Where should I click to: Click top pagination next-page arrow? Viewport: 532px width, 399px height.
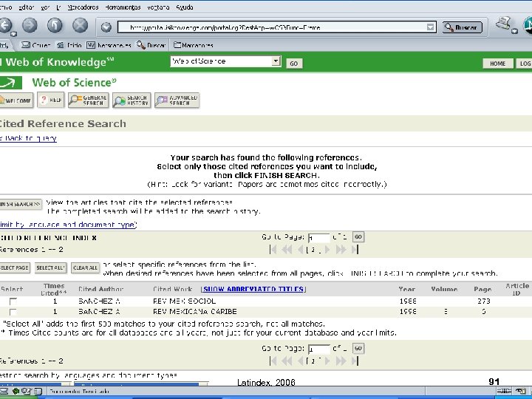click(x=327, y=250)
